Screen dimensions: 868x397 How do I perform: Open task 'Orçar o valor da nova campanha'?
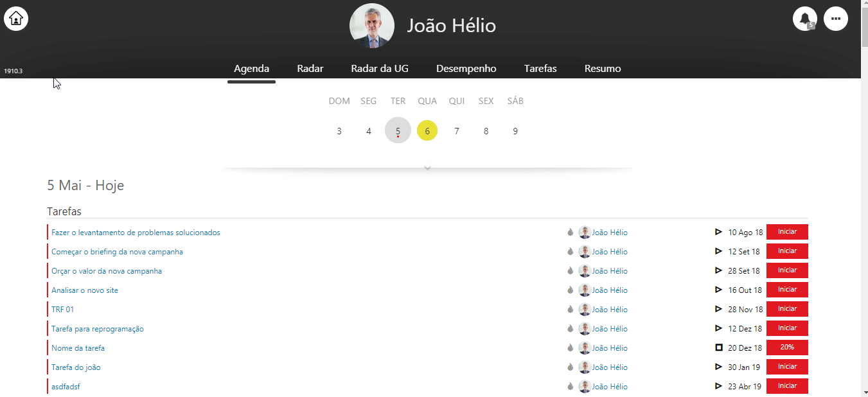pos(107,271)
